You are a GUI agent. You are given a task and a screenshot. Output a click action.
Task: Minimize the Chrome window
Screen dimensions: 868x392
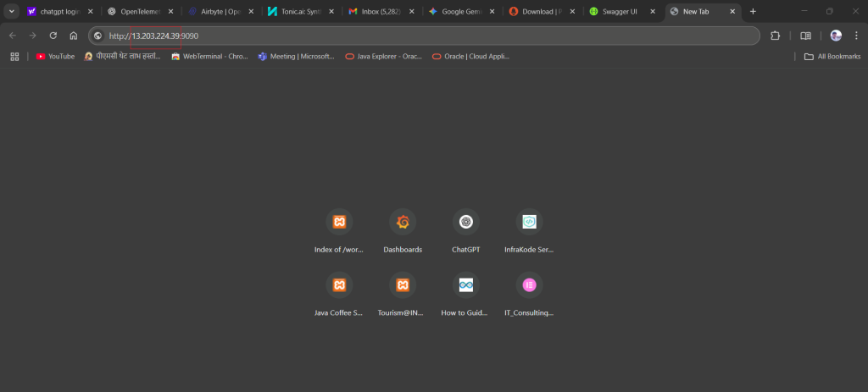[804, 11]
